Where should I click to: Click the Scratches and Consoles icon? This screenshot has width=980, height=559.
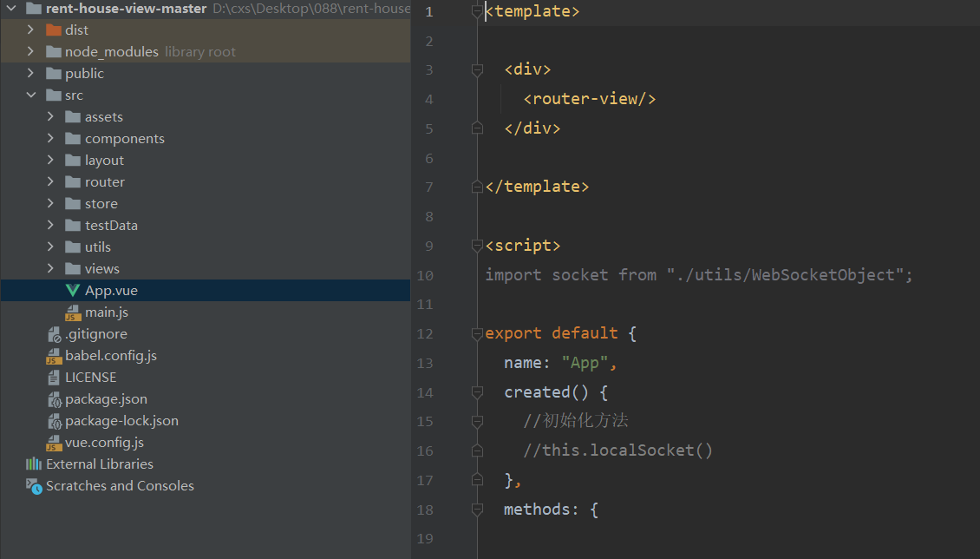point(34,486)
